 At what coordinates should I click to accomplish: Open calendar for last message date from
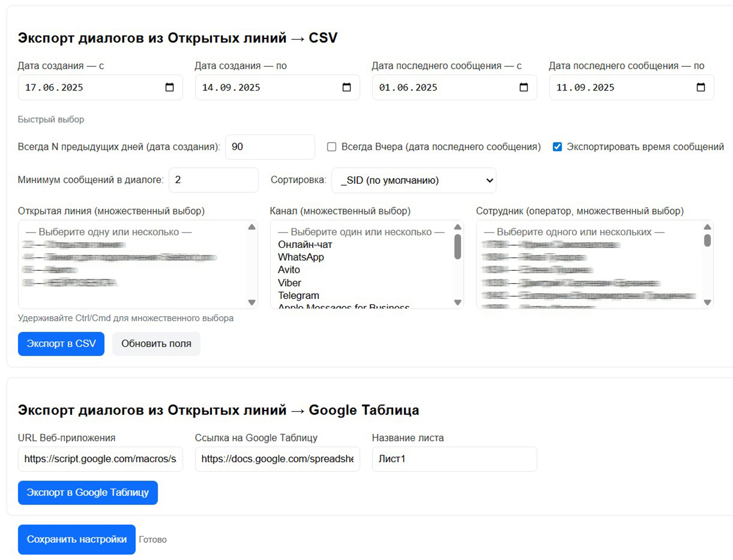(523, 88)
